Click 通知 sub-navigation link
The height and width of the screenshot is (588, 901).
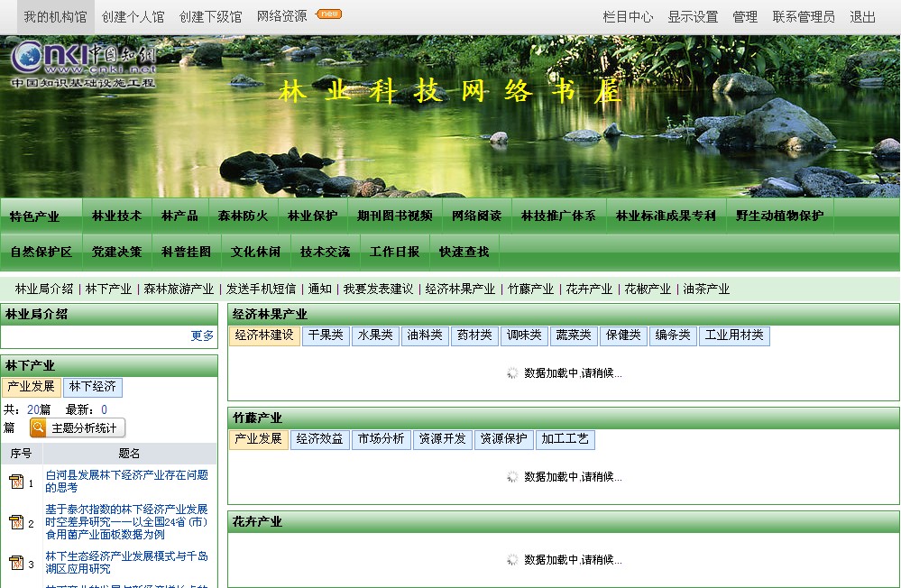coord(320,289)
